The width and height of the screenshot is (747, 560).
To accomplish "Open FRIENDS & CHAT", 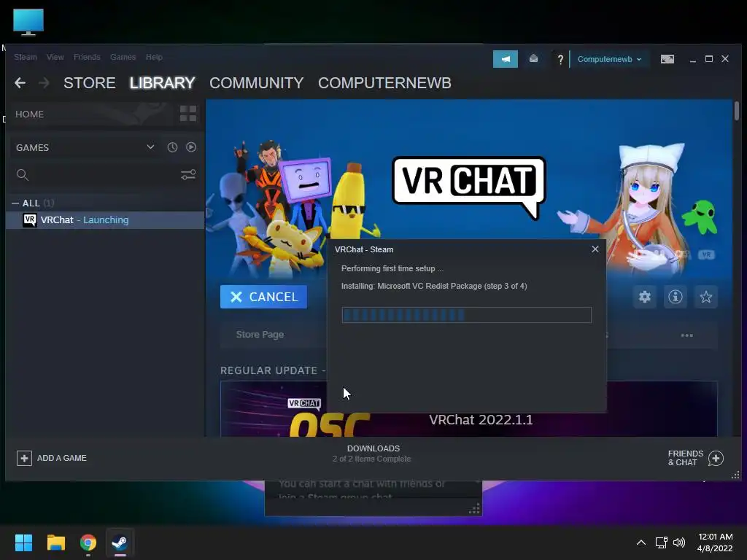I will pyautogui.click(x=695, y=458).
